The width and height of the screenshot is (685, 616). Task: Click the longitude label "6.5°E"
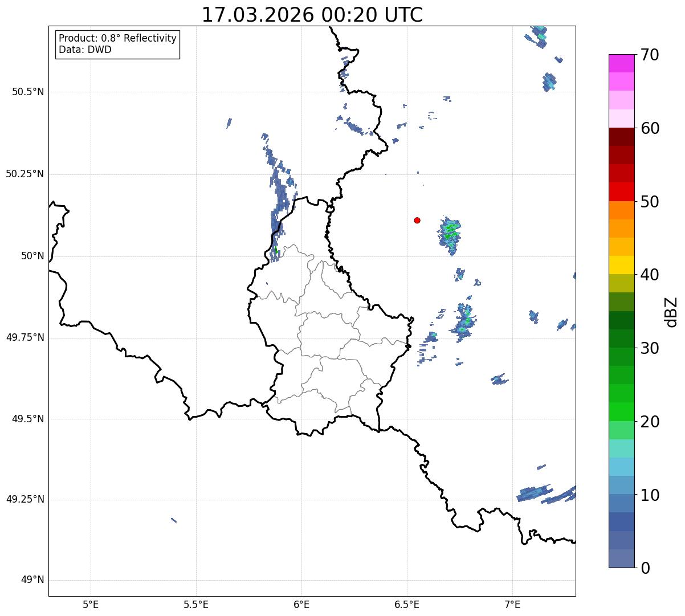407,604
